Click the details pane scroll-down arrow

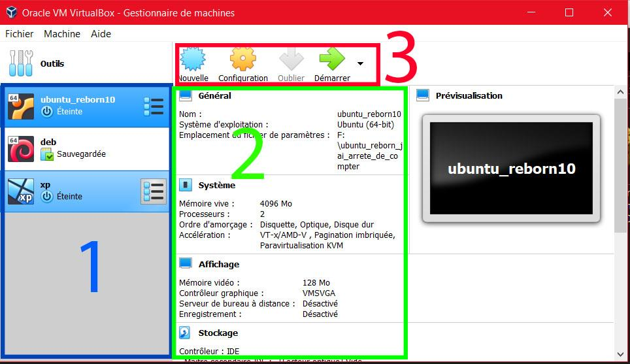pos(620,354)
